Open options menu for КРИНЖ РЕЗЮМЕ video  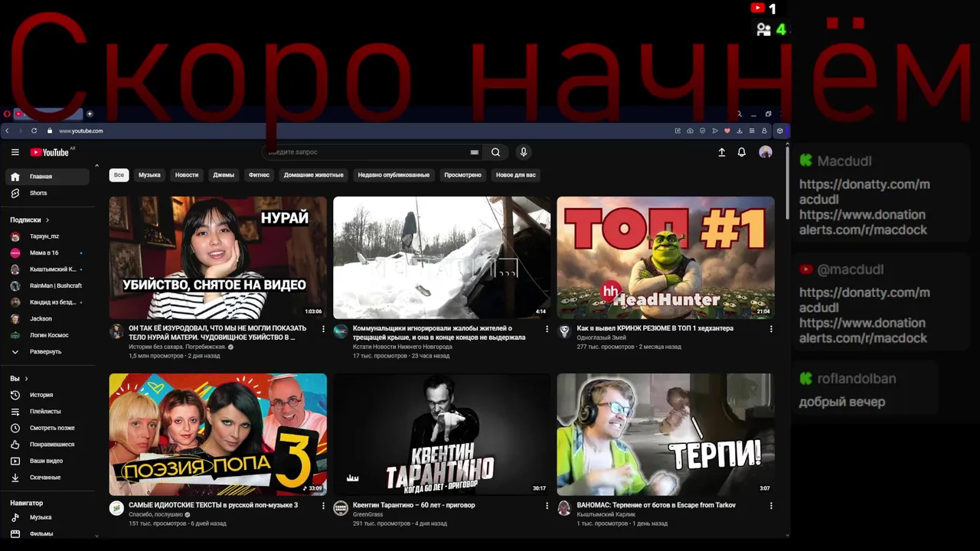[x=771, y=329]
